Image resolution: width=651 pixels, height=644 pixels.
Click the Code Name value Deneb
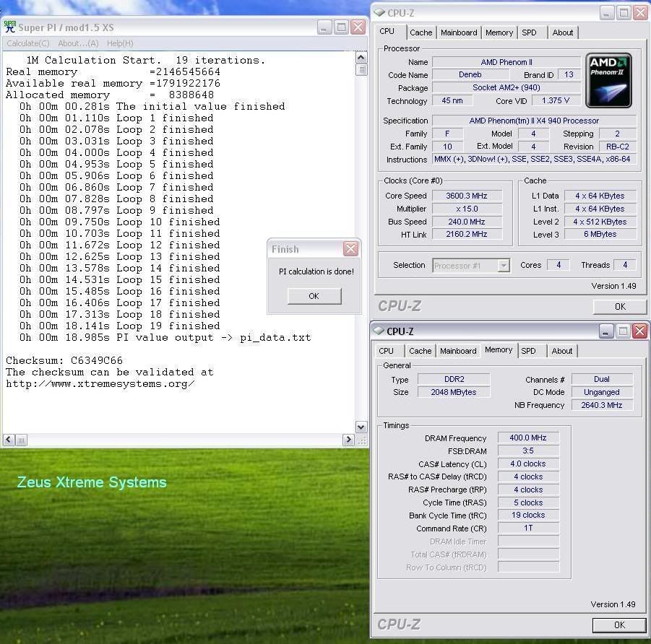(x=470, y=74)
